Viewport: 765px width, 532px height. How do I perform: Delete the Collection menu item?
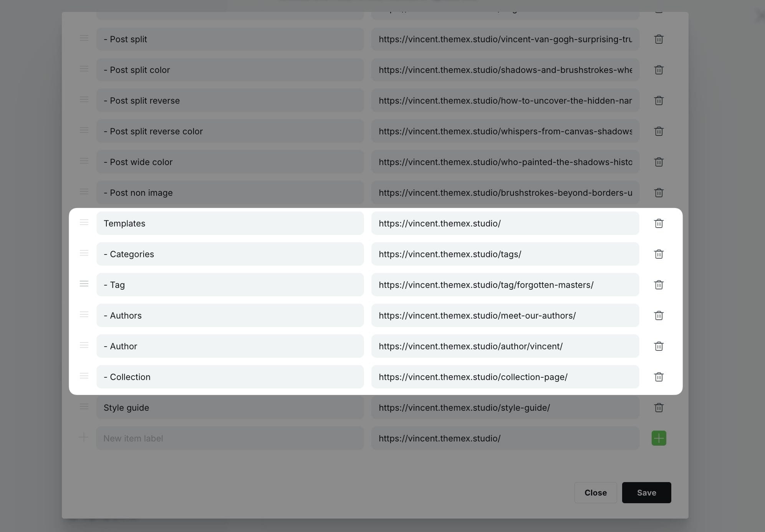click(x=659, y=377)
